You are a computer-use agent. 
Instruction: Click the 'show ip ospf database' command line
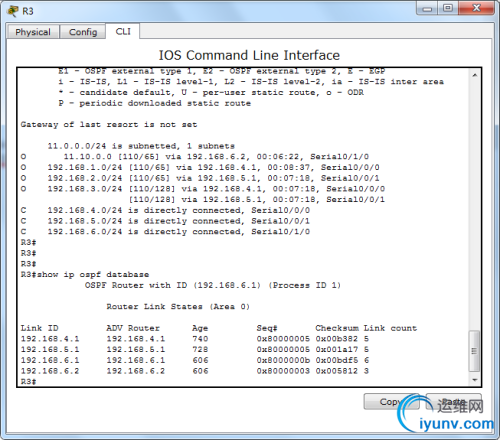(85, 275)
